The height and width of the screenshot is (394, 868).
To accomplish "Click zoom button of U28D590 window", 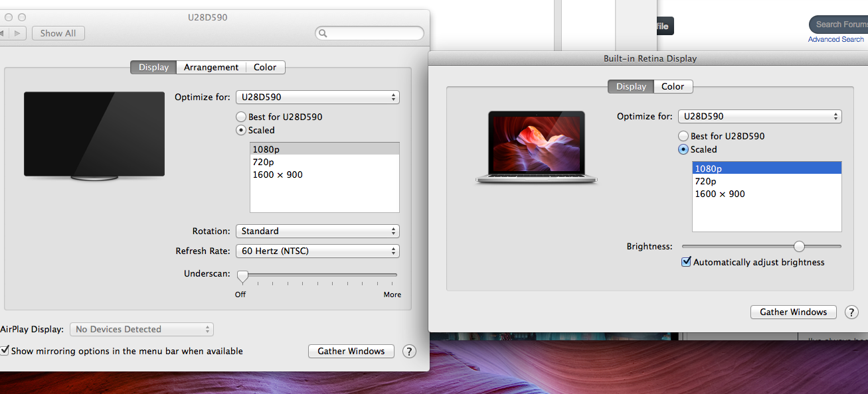I will tap(22, 17).
